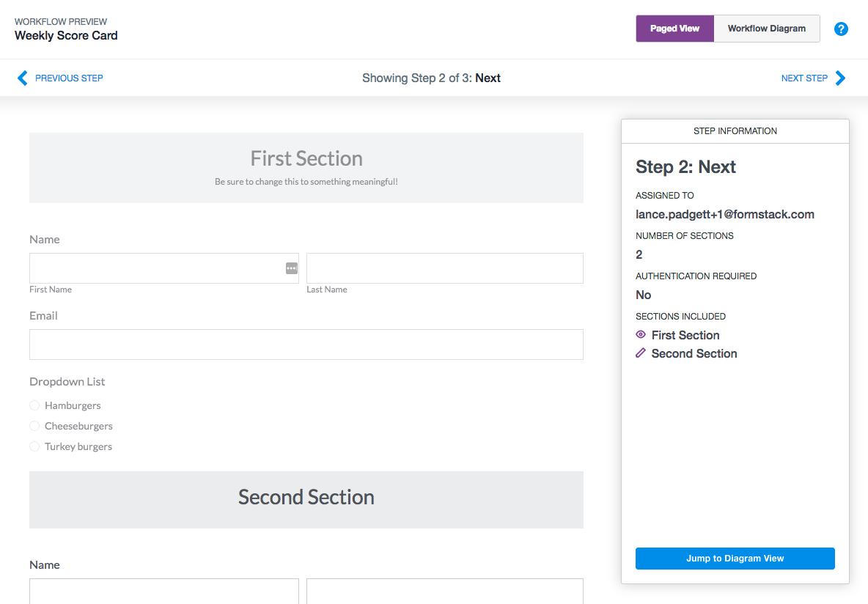The image size is (868, 604).
Task: Click into the Last Name input
Action: coord(444,268)
